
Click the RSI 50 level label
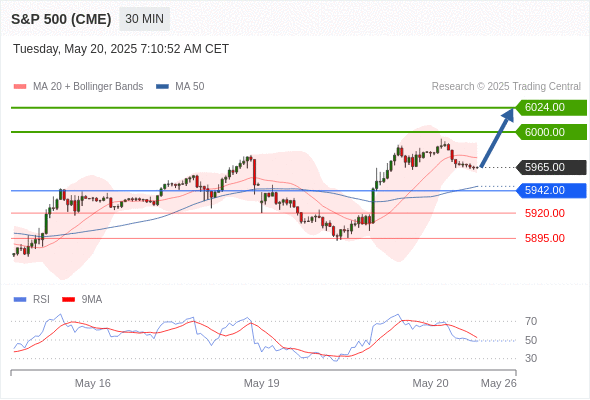point(531,340)
